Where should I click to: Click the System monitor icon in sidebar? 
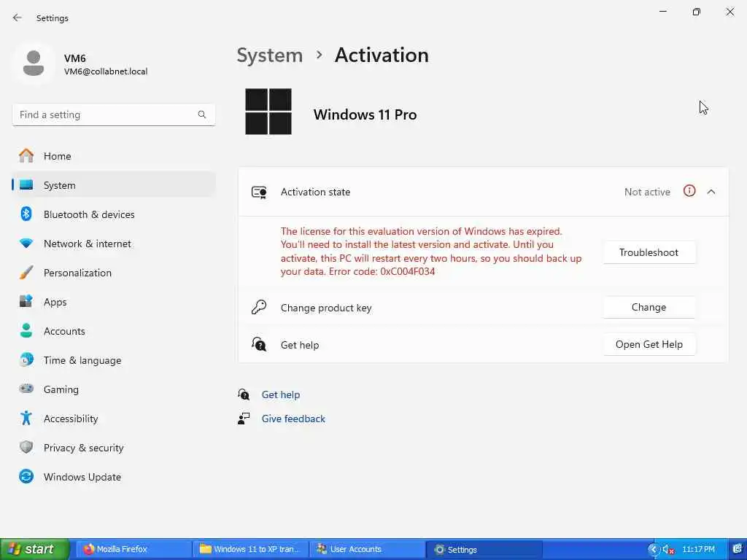click(x=26, y=184)
